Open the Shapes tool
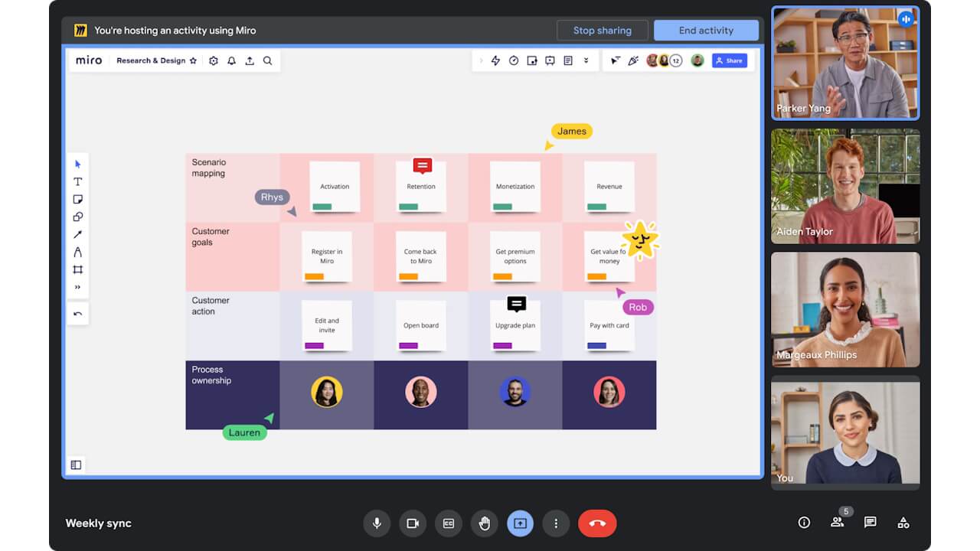 77,217
